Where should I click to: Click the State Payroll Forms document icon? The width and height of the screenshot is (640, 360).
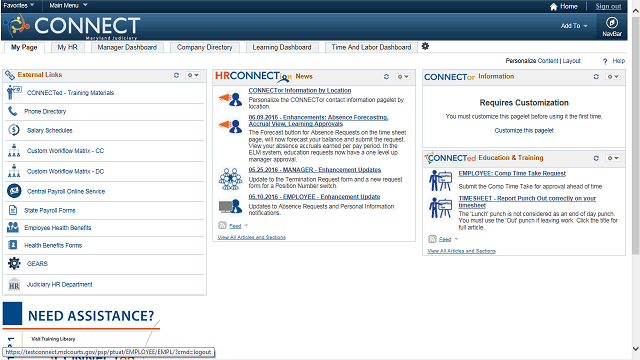13,210
